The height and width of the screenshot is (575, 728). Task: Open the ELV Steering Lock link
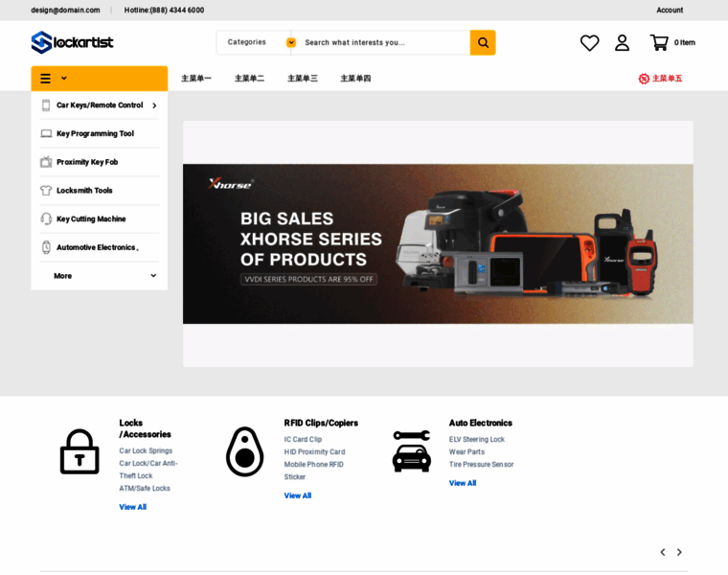click(476, 439)
